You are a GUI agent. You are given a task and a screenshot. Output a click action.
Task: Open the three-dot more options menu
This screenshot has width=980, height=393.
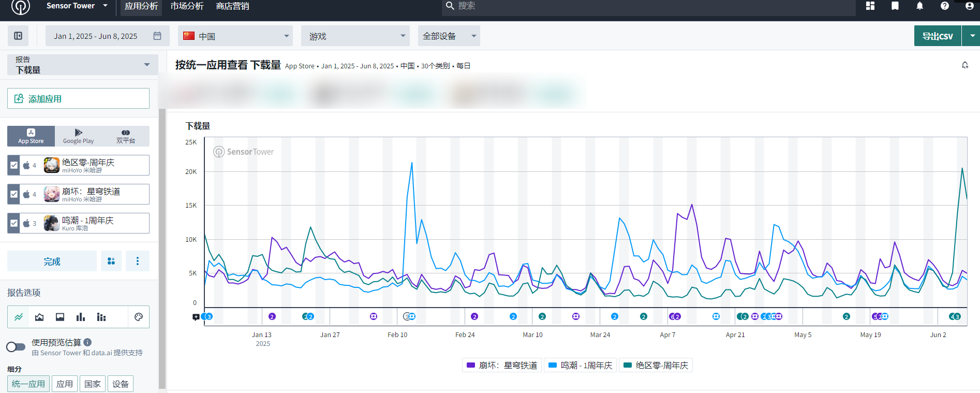click(138, 261)
